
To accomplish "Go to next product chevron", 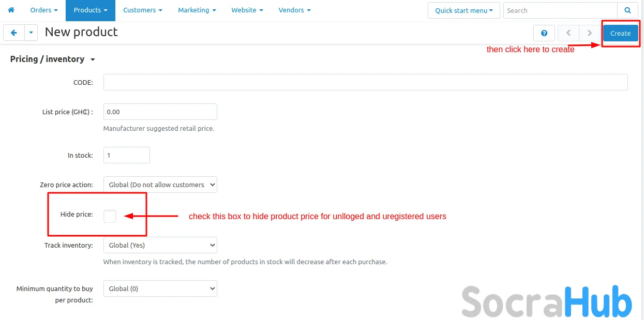I will pyautogui.click(x=590, y=33).
